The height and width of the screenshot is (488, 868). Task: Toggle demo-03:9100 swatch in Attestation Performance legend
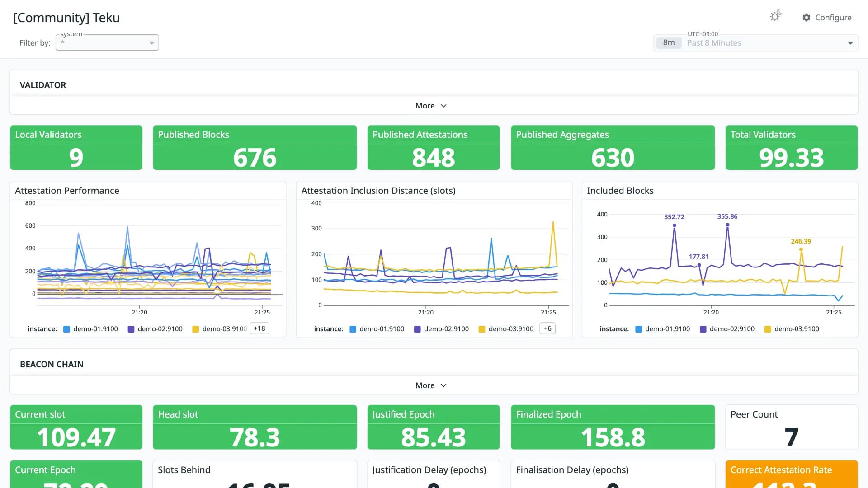click(x=196, y=329)
